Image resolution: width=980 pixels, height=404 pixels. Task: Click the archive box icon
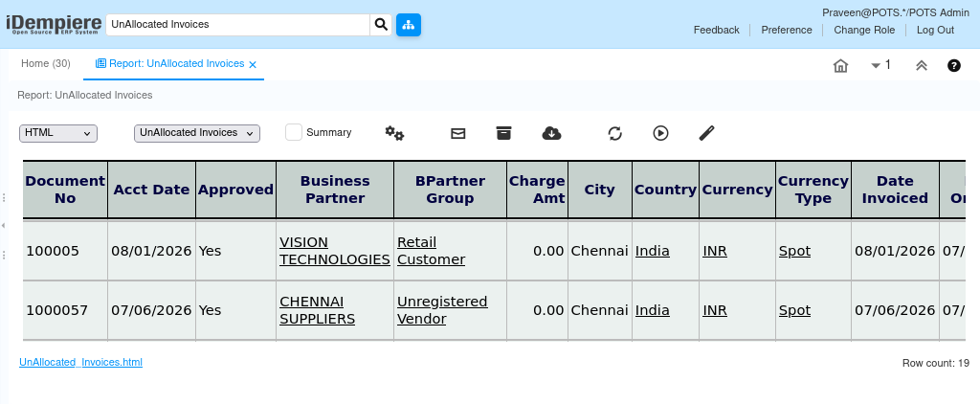tap(503, 133)
